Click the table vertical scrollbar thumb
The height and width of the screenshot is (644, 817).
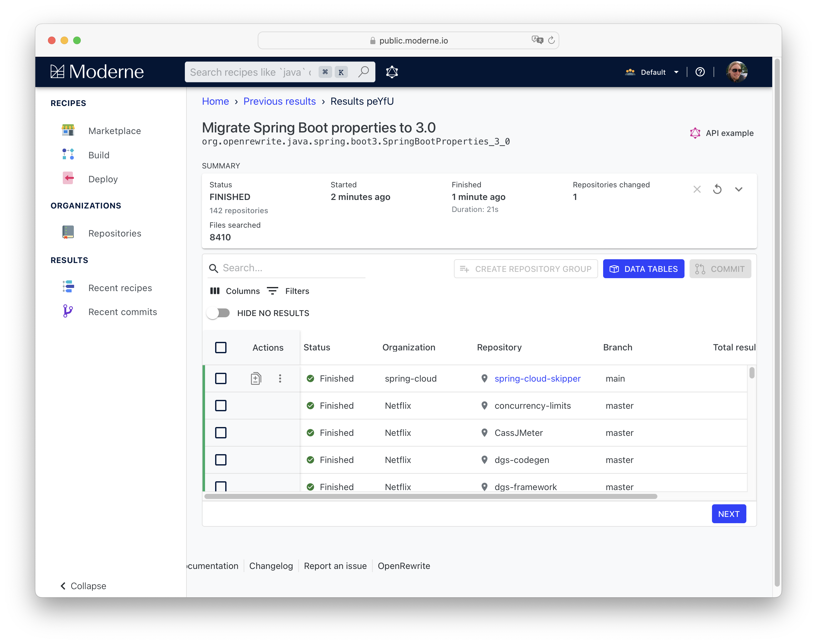(751, 372)
